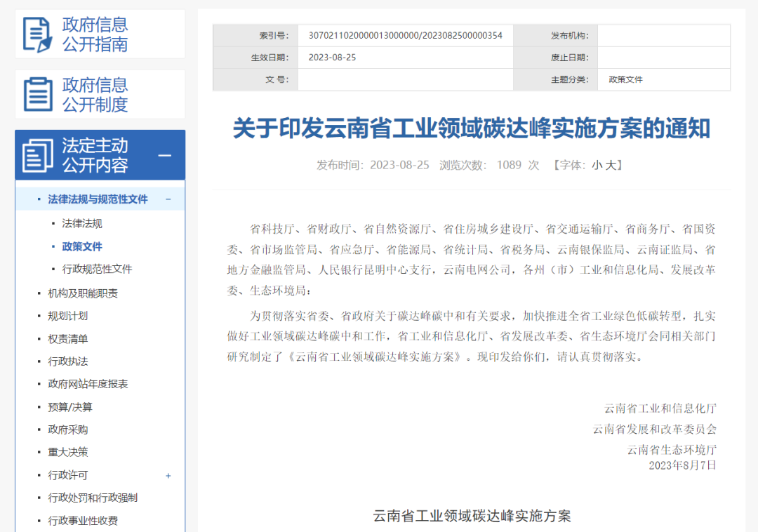Click the documents icon beside 法定主动公开内容
Viewport: 758px width, 532px height.
[37, 155]
